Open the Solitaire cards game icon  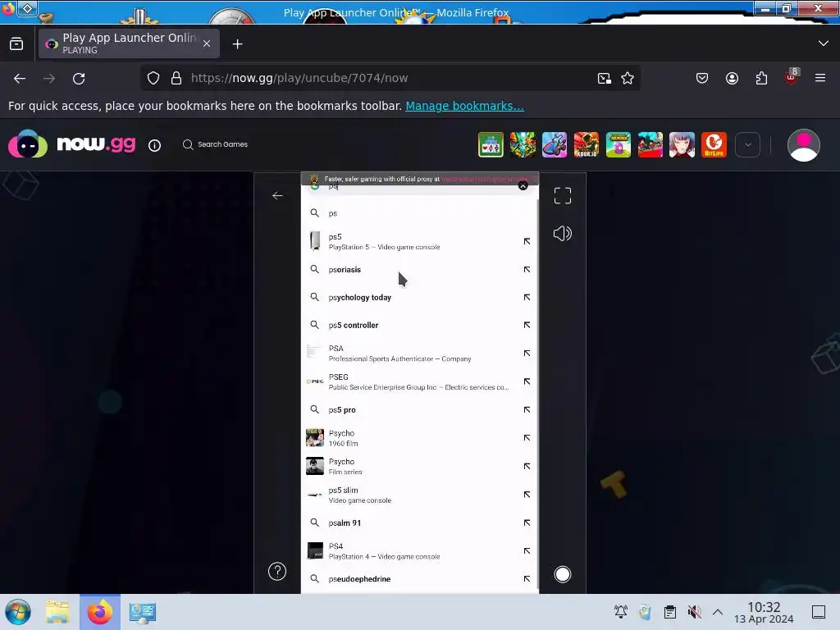(491, 144)
